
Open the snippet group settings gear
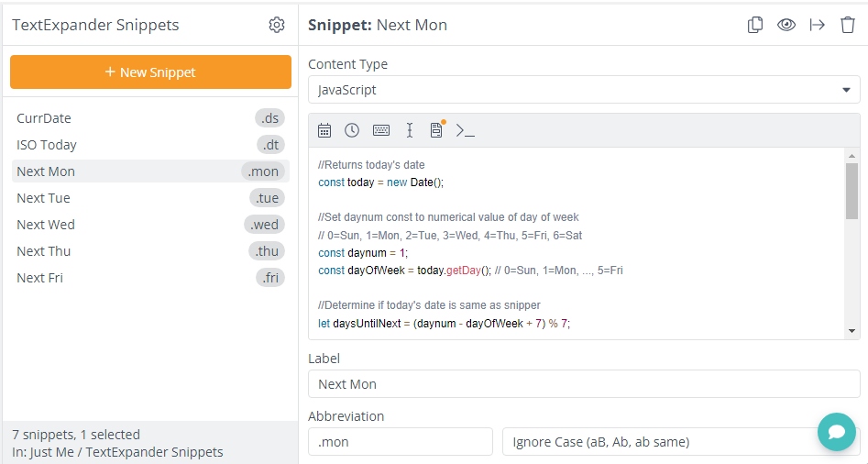pyautogui.click(x=277, y=25)
